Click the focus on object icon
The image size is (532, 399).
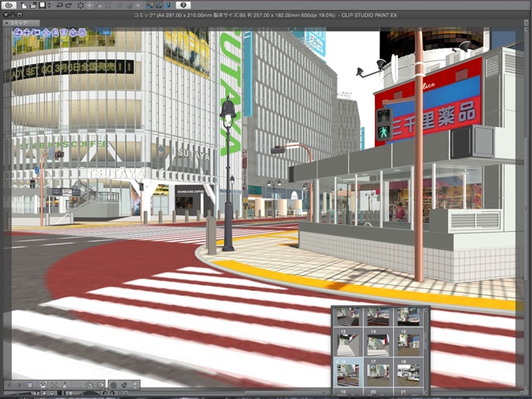point(54,385)
